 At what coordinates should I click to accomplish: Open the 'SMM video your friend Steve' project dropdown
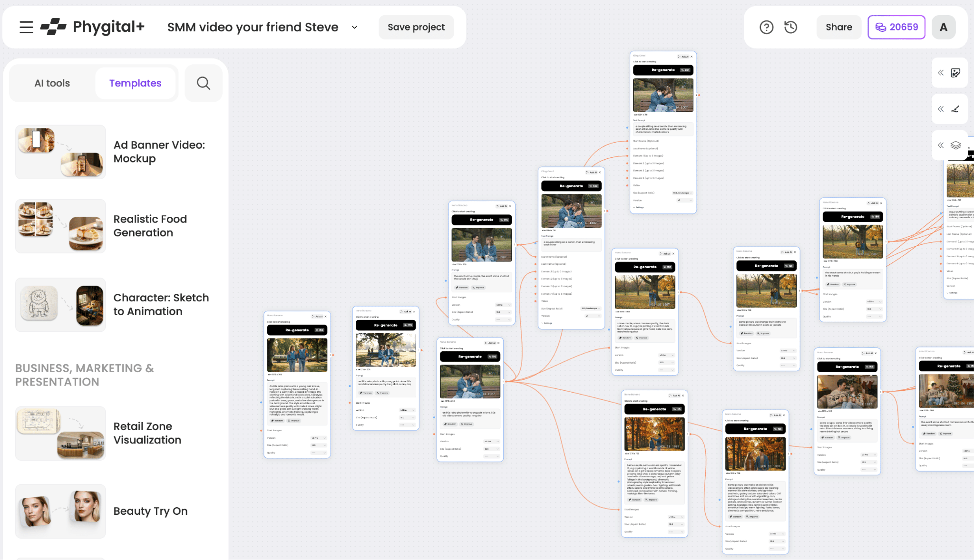coord(354,28)
